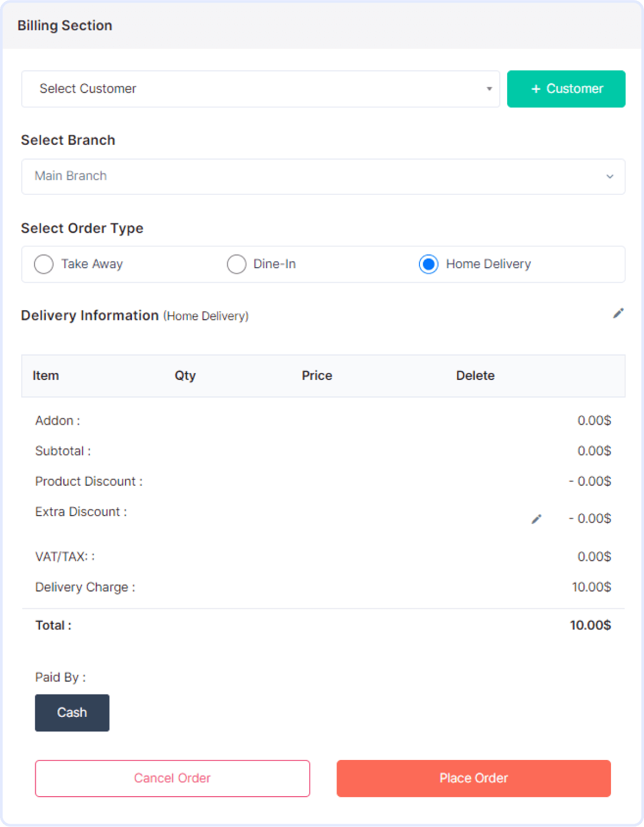Click the Total amount 10.00$
The image size is (644, 827).
(590, 625)
